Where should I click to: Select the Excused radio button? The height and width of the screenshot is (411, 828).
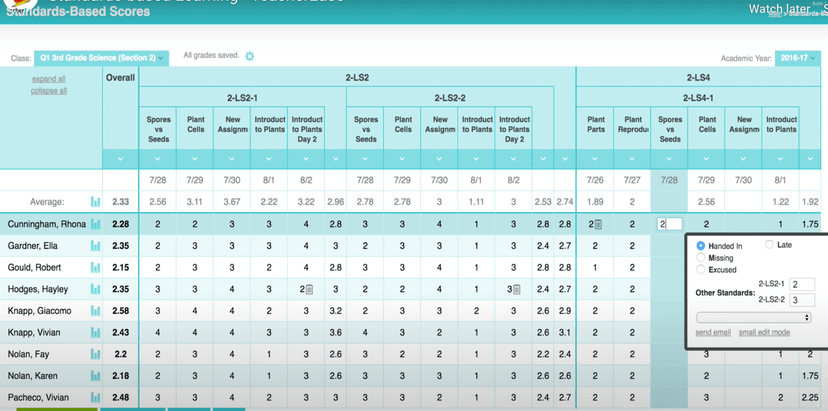click(701, 270)
